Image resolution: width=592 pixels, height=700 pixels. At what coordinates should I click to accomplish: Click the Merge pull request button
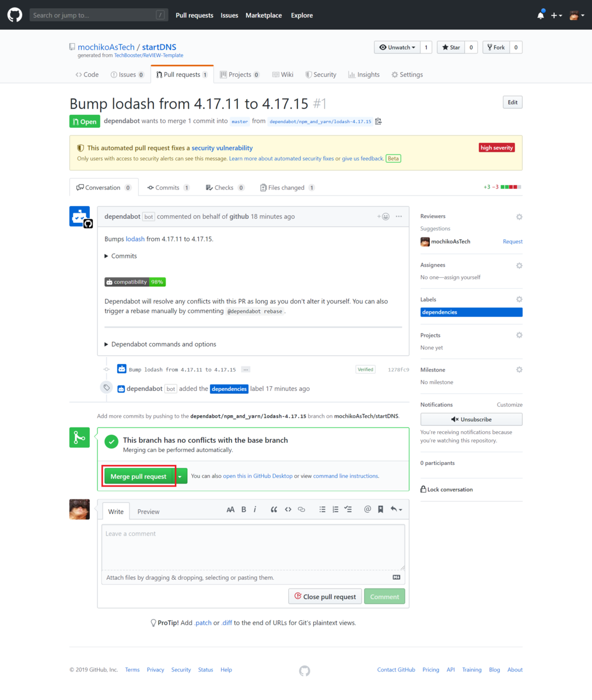(x=139, y=477)
